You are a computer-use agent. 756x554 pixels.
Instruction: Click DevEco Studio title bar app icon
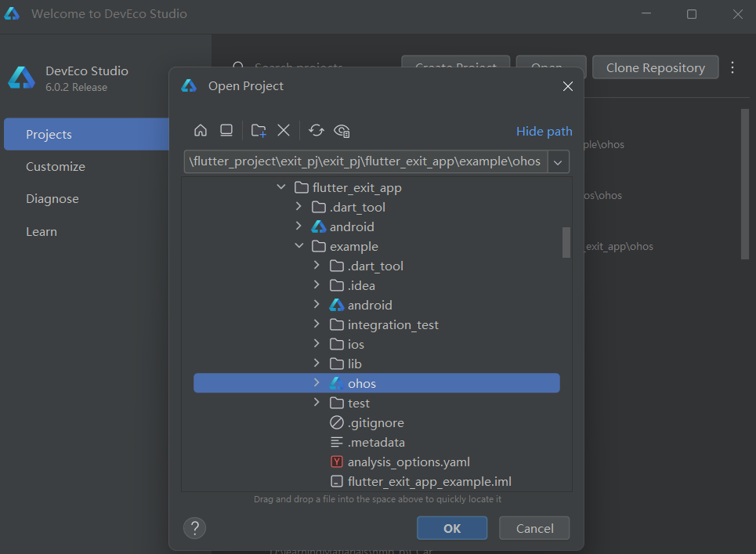pyautogui.click(x=12, y=13)
